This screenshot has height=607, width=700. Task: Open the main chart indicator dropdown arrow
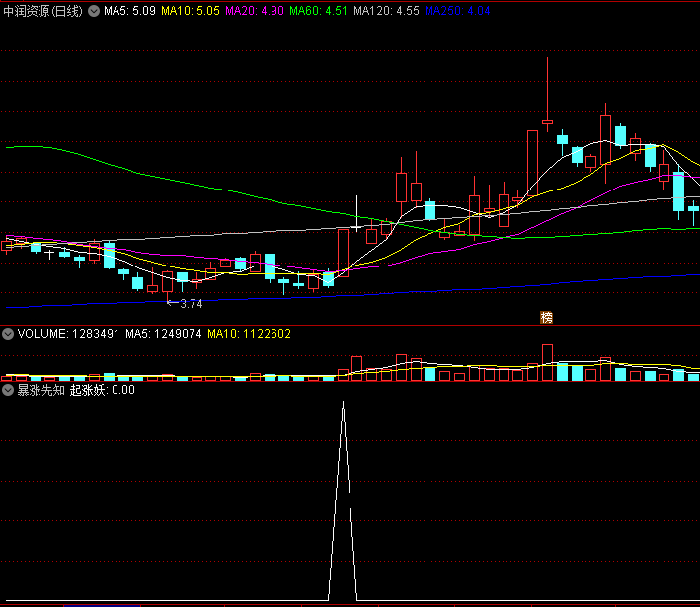(x=94, y=11)
